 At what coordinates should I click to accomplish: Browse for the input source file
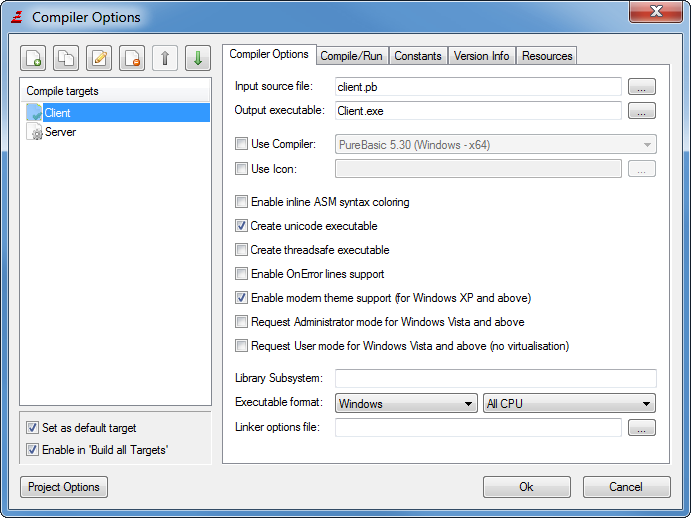pos(641,87)
